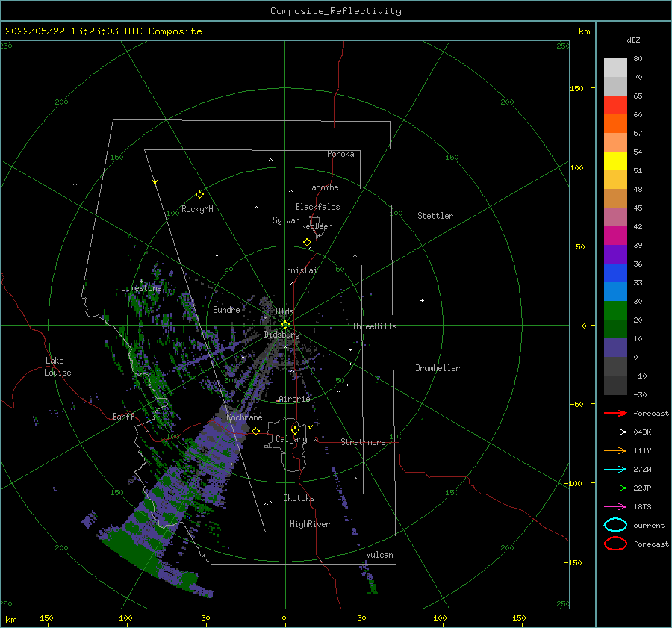Click the cyan 27ZW arrow in legend
672x628 pixels.
(x=615, y=470)
